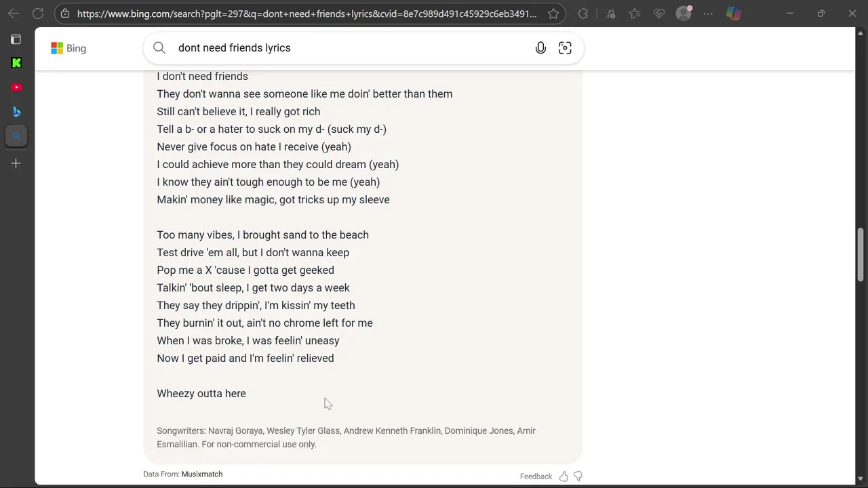The width and height of the screenshot is (868, 488).
Task: Open a new tab with plus button
Action: 16,163
